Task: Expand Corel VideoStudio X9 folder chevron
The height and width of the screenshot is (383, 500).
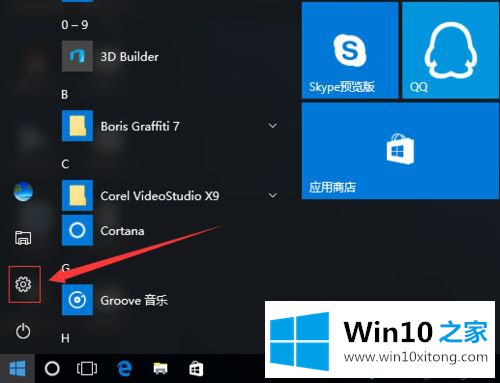Action: pyautogui.click(x=273, y=195)
